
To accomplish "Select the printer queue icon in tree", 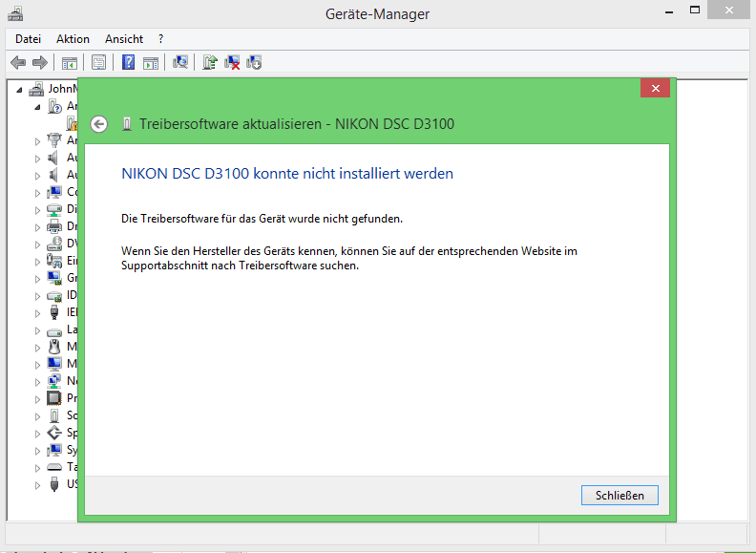I will click(54, 226).
